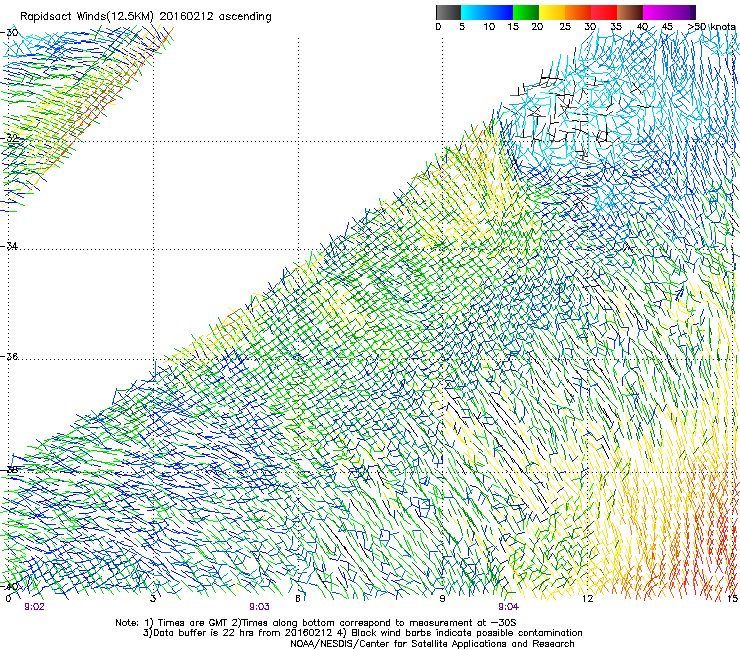
Task: Click the '>50 knots' legend label
Action: 711,27
